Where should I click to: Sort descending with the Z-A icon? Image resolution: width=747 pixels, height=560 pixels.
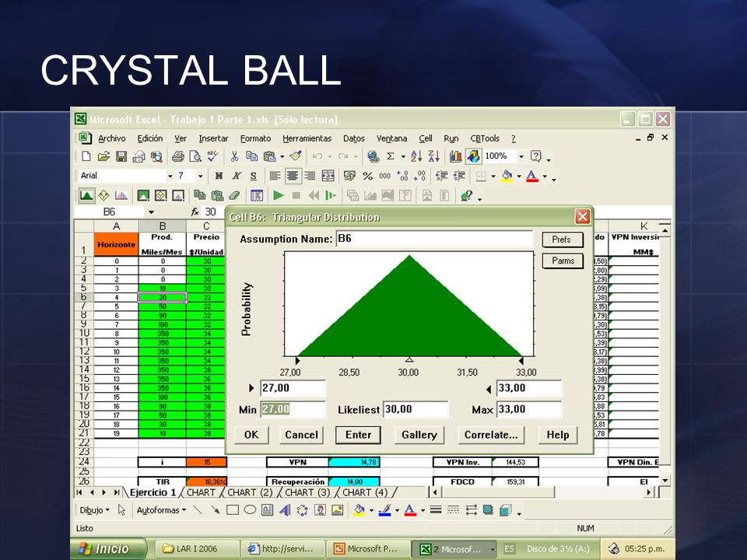(433, 156)
